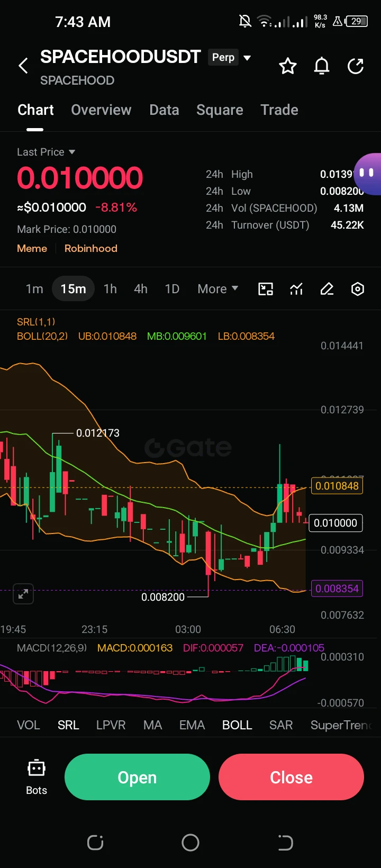This screenshot has height=868, width=381.
Task: Select the 4h timeframe
Action: (141, 289)
